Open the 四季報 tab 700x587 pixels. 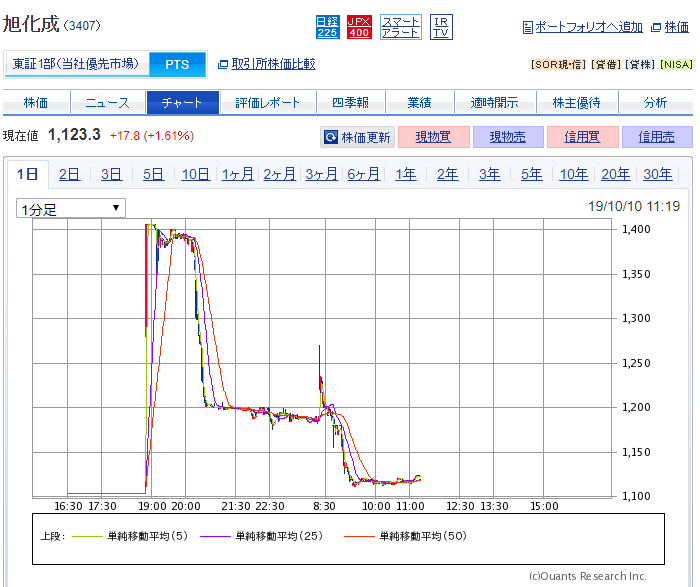point(350,103)
